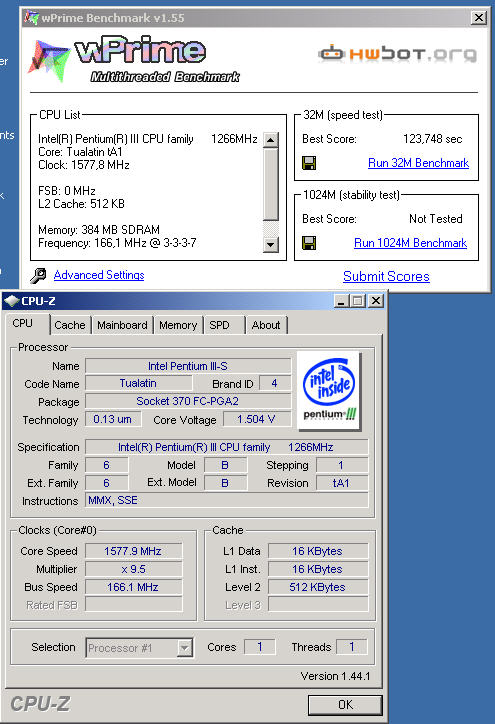Image resolution: width=495 pixels, height=724 pixels.
Task: Expand the Processor #1 selection dropdown
Action: tap(184, 648)
